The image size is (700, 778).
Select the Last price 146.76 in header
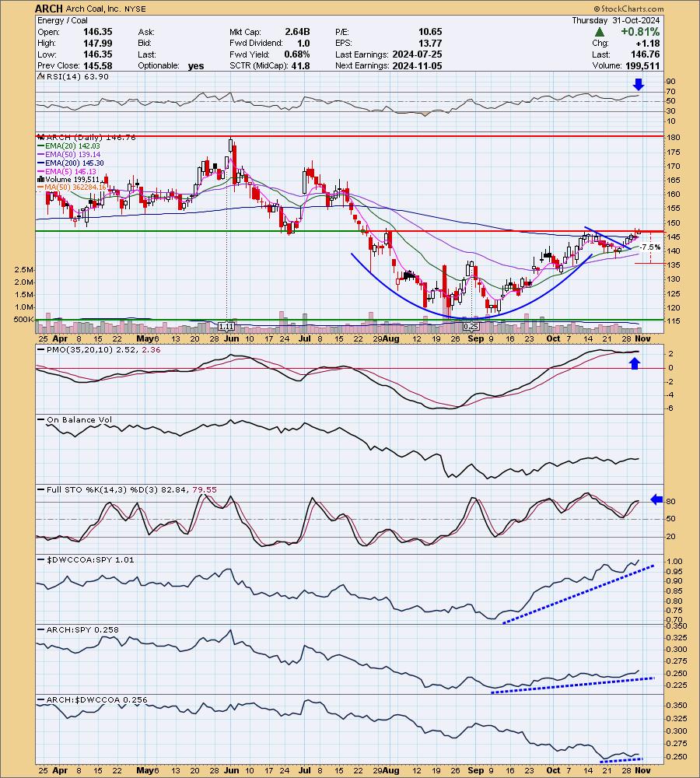pos(645,54)
